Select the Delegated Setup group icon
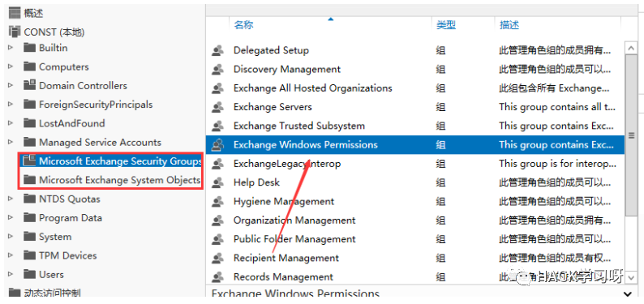This screenshot has width=644, height=304. [217, 50]
